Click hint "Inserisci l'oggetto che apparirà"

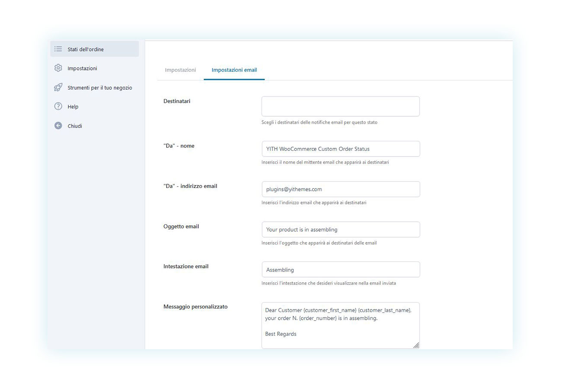319,243
